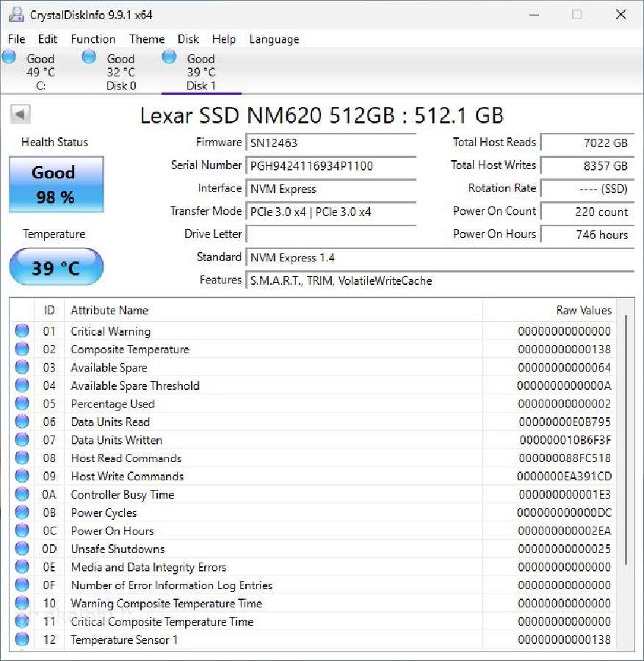Screen dimensions: 644x661
Task: Switch to the Disk 0 tab
Action: [x=120, y=72]
